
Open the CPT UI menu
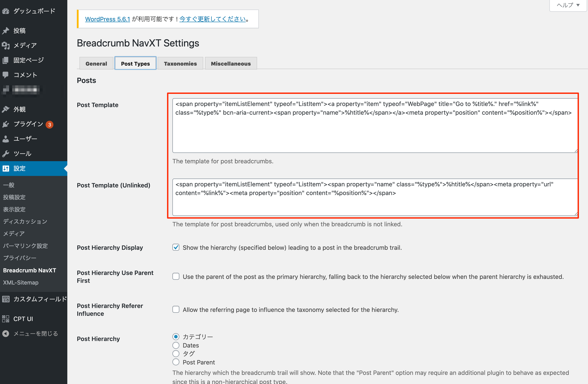[x=34, y=319]
